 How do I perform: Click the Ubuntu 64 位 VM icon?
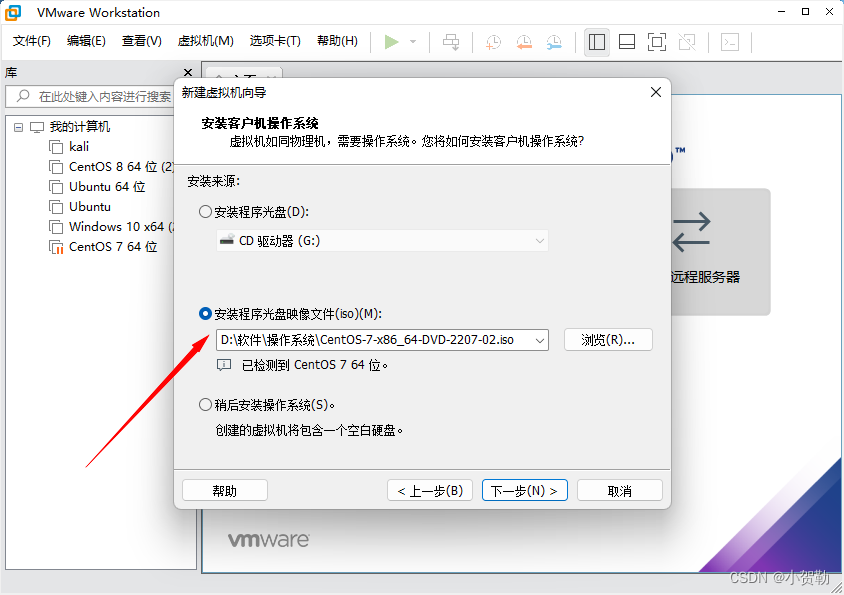(x=56, y=186)
